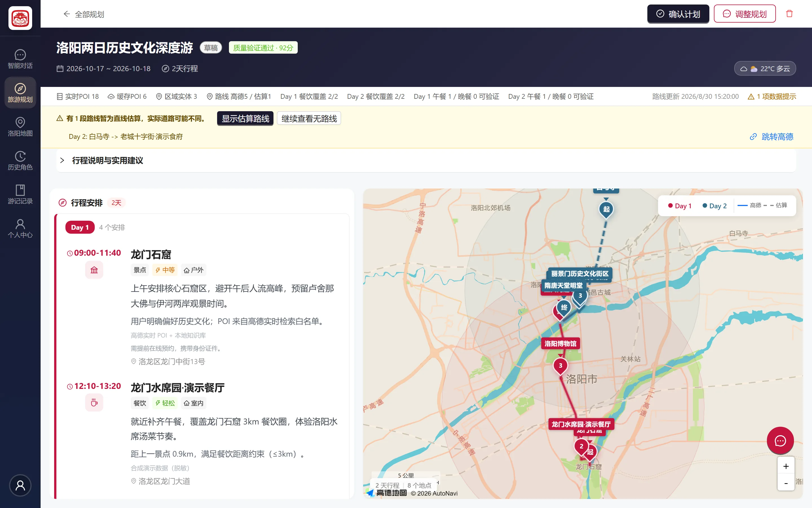Open the floating chat bubble button

point(780,441)
